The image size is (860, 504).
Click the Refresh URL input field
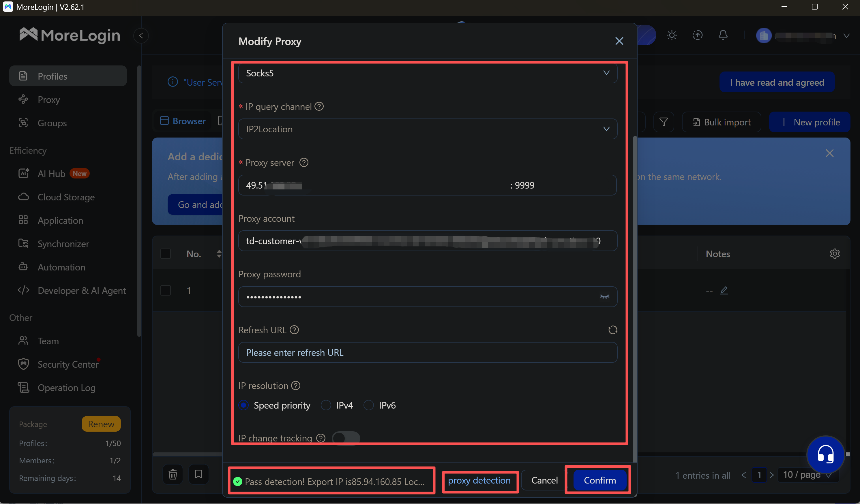[428, 352]
